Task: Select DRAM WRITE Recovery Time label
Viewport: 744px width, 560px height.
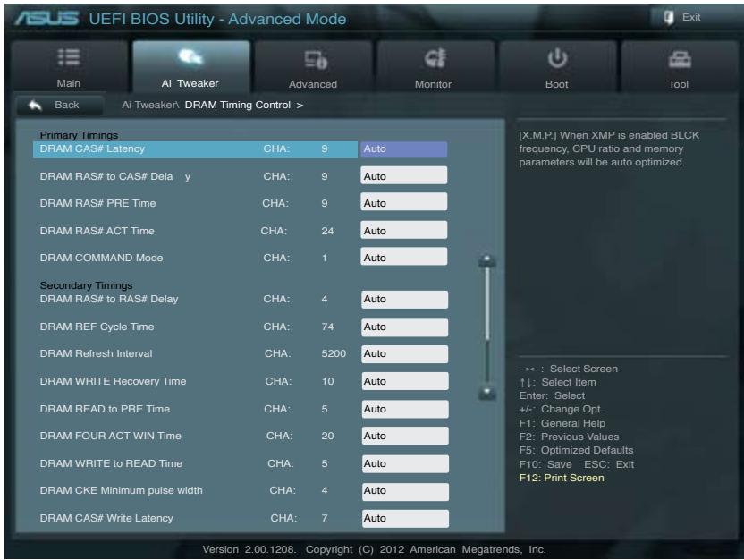Action: pos(113,381)
